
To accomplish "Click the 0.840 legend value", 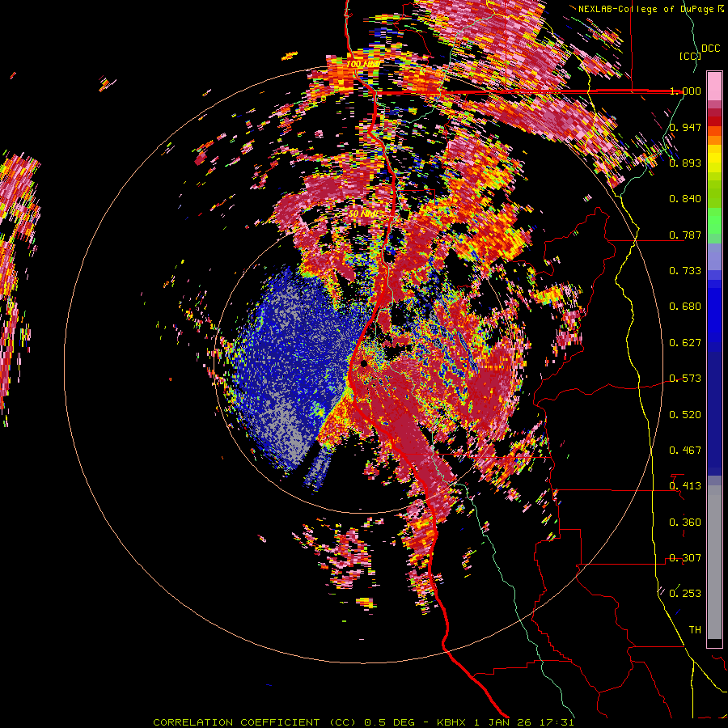I will (x=685, y=199).
